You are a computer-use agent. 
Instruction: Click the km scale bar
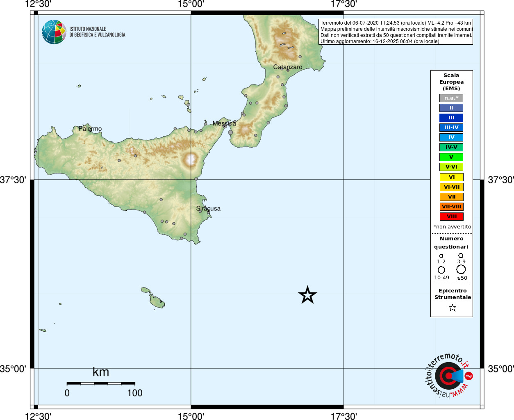coord(101,383)
